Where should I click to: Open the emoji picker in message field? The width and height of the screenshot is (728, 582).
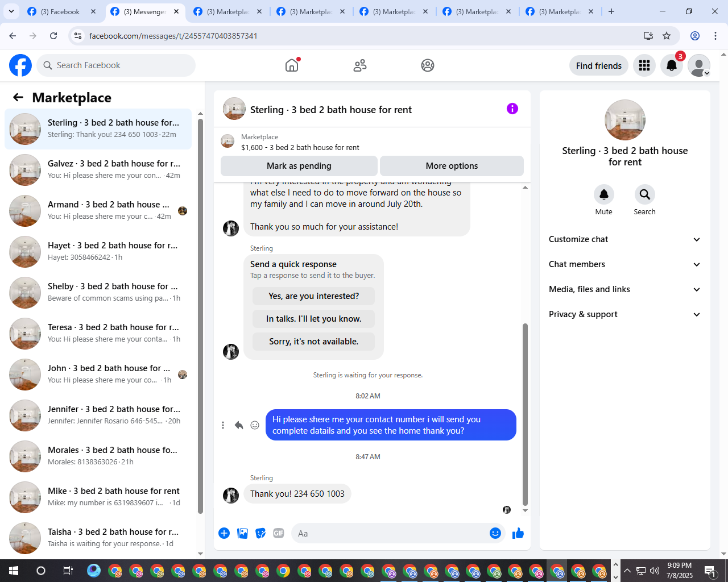pos(495,533)
